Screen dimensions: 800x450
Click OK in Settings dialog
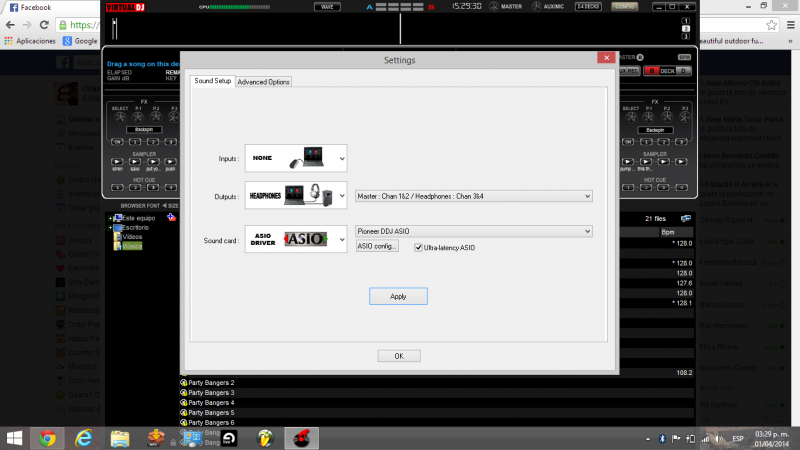click(399, 356)
